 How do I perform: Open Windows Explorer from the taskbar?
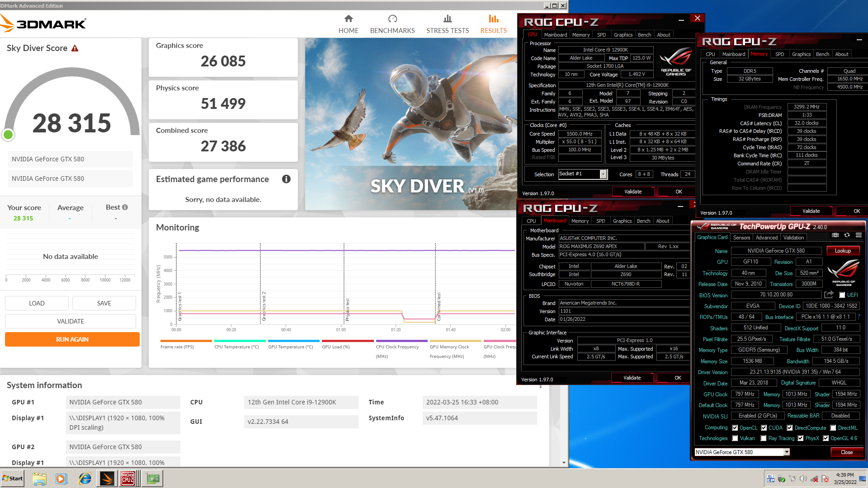point(39,479)
